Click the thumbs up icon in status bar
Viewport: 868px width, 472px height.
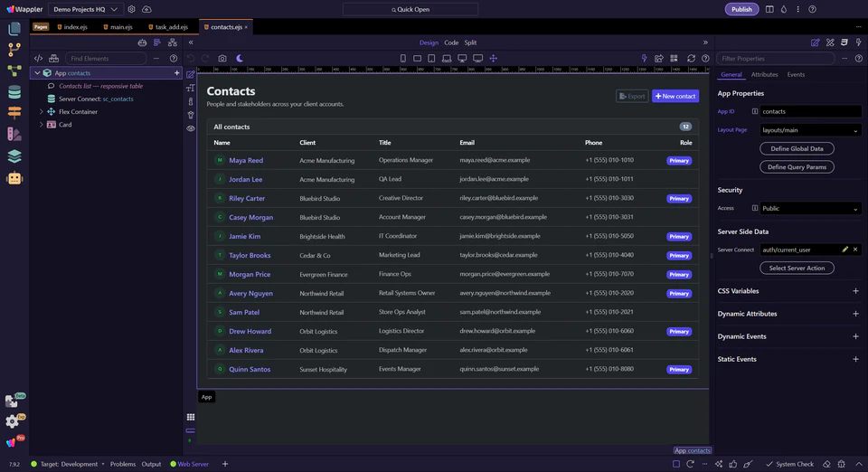coord(733,464)
